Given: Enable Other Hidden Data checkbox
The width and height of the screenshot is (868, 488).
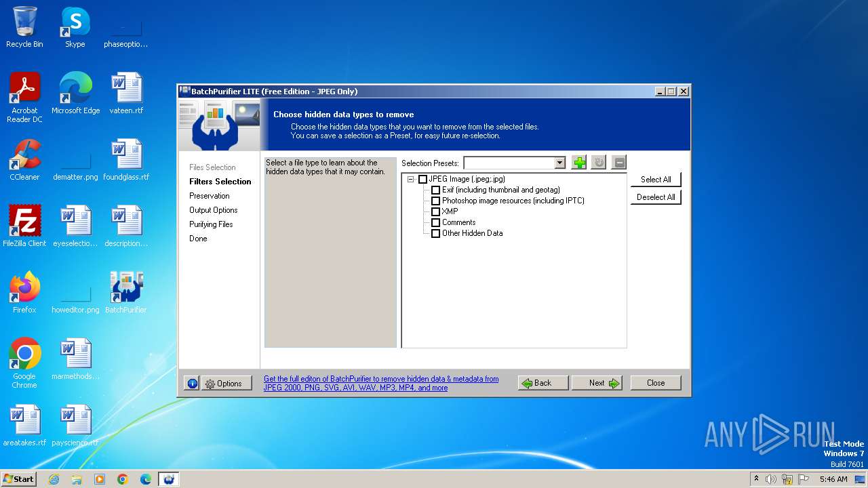Looking at the screenshot, I should [x=436, y=234].
